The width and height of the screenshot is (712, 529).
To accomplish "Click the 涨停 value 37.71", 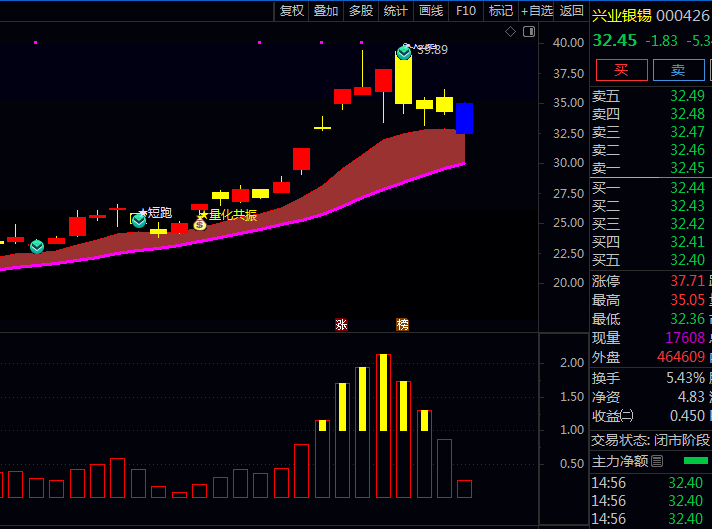I will (x=687, y=281).
